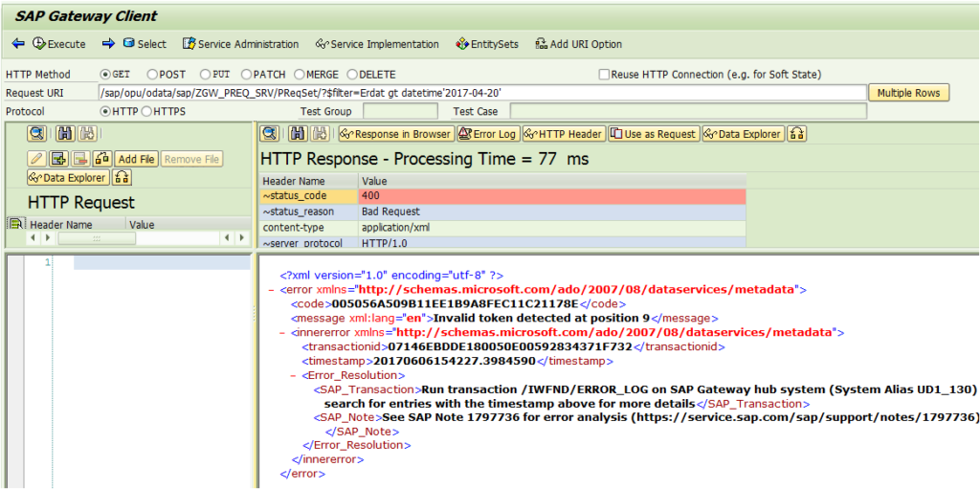
Task: Select the GET HTTP method
Action: coord(105,75)
